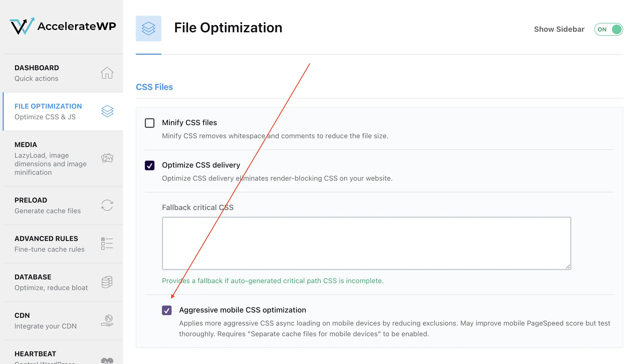Click the Database cylinder icon
This screenshot has height=364, width=636.
(x=107, y=282)
